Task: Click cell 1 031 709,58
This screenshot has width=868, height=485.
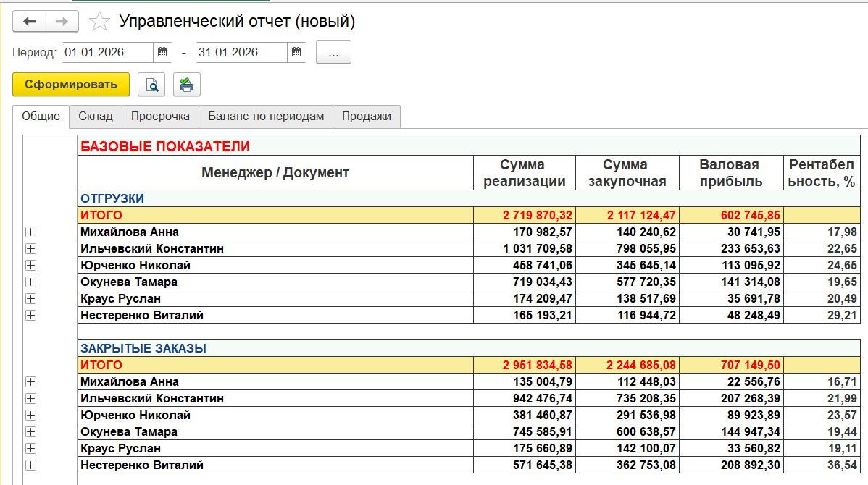Action: [525, 249]
